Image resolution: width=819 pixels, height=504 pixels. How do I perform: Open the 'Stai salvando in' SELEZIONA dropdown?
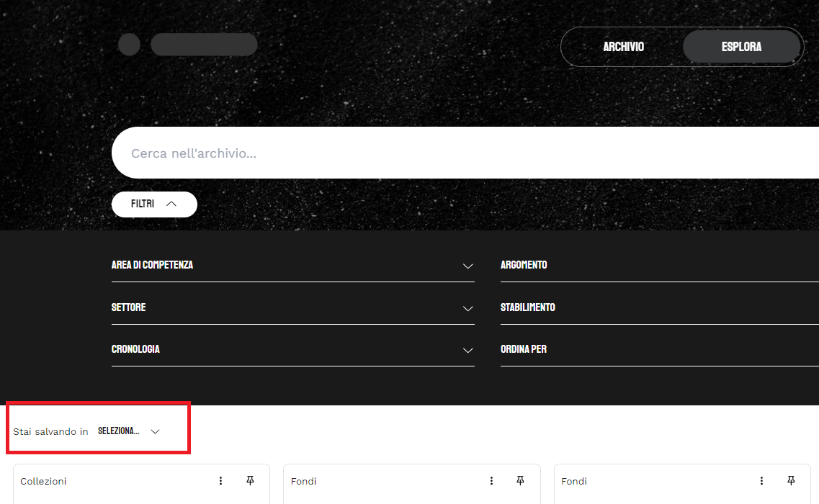point(129,431)
